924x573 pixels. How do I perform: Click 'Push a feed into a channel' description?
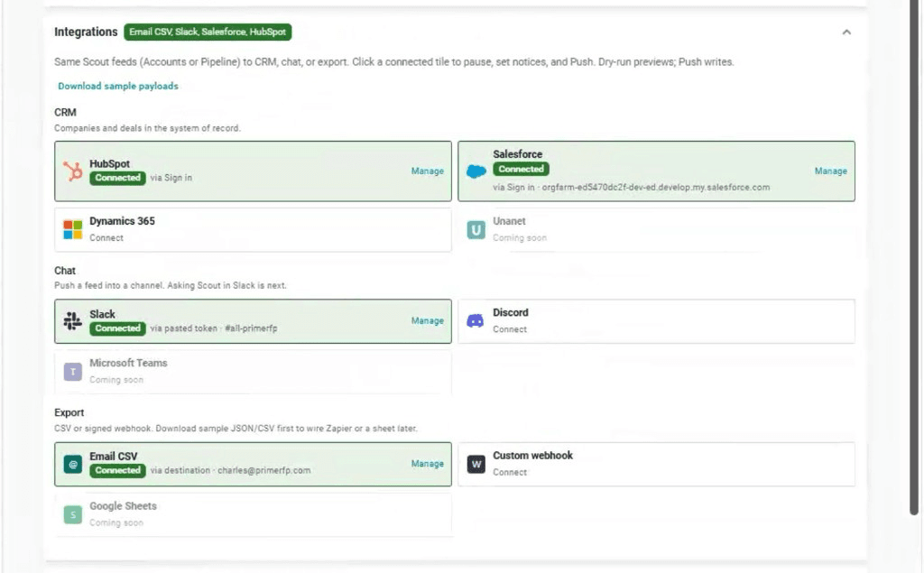click(x=171, y=285)
